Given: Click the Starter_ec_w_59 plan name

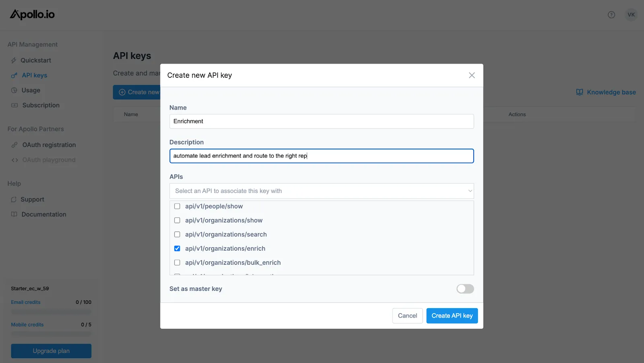Looking at the screenshot, I should (30, 288).
